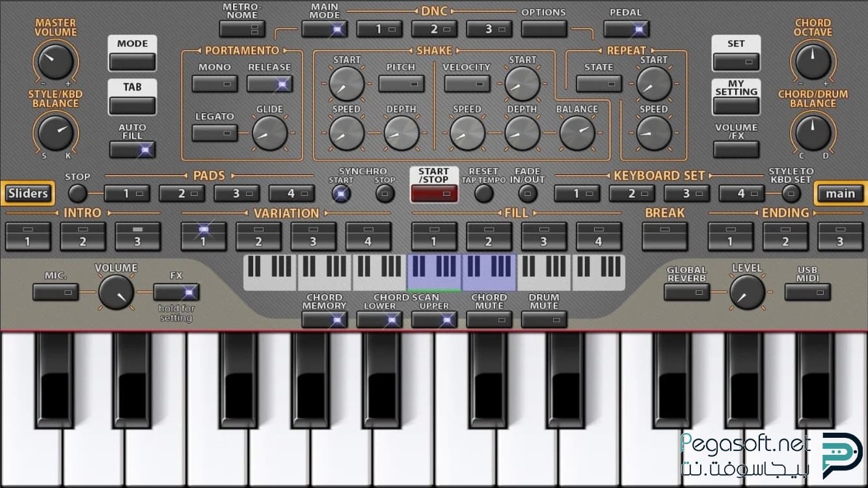
Task: Open the Volume/FX panel button
Action: [736, 149]
